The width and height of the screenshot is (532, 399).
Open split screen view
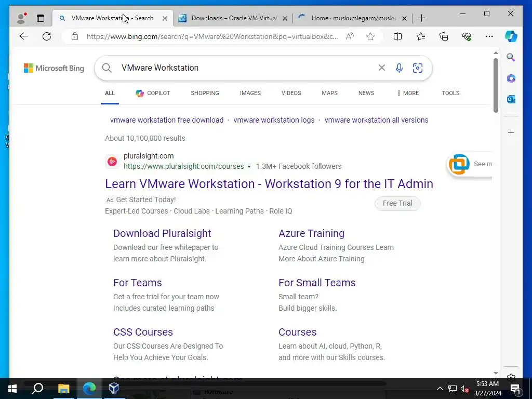coord(397,36)
